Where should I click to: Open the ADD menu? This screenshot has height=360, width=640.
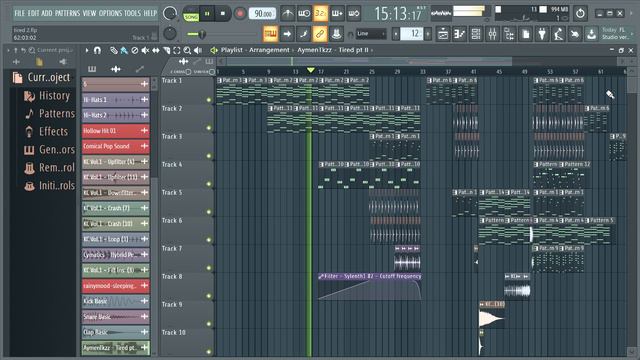coord(47,13)
